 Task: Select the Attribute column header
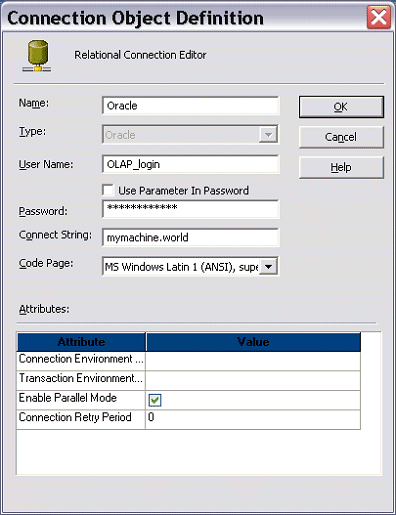pyautogui.click(x=81, y=342)
